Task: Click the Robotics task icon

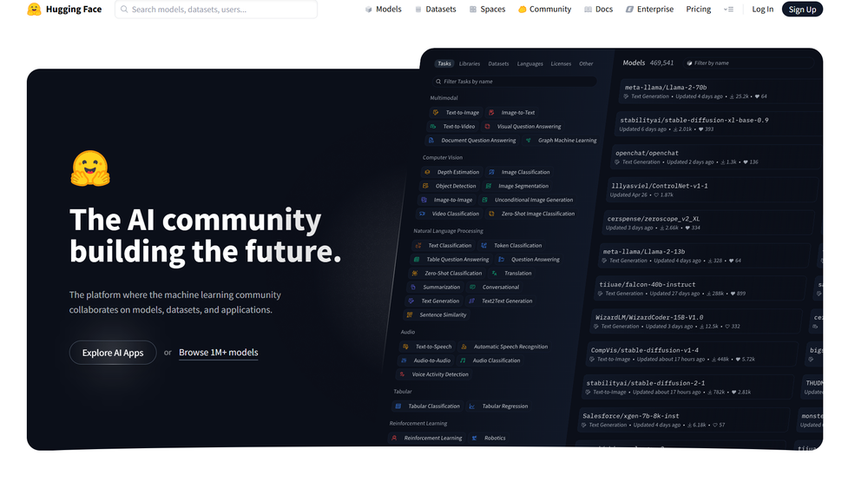Action: pos(475,438)
